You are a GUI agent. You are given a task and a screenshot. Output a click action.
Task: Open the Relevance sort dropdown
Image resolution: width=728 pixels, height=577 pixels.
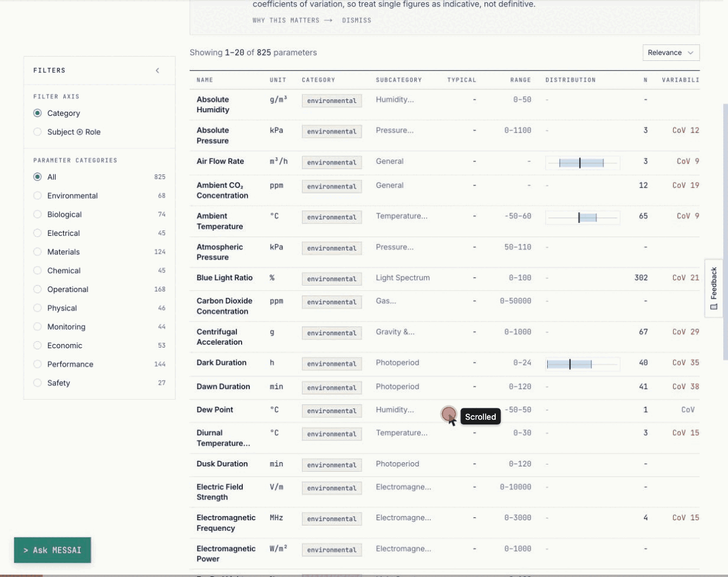pos(671,53)
